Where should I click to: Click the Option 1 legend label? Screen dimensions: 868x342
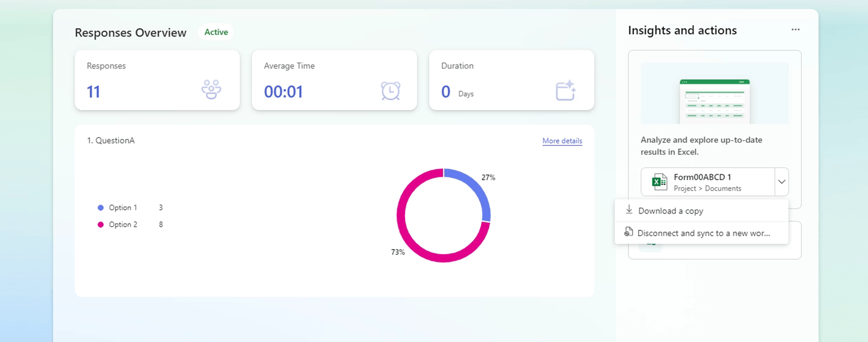tap(123, 208)
